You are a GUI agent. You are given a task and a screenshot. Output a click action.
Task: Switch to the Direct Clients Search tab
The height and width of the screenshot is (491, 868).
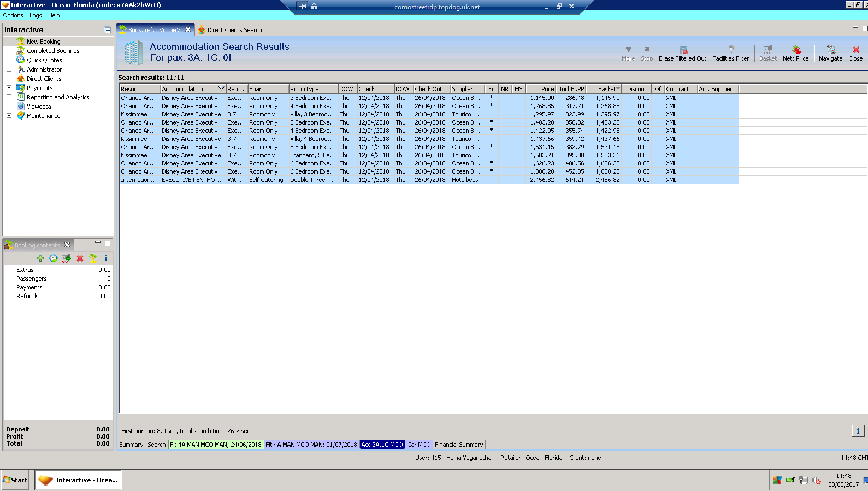(234, 30)
